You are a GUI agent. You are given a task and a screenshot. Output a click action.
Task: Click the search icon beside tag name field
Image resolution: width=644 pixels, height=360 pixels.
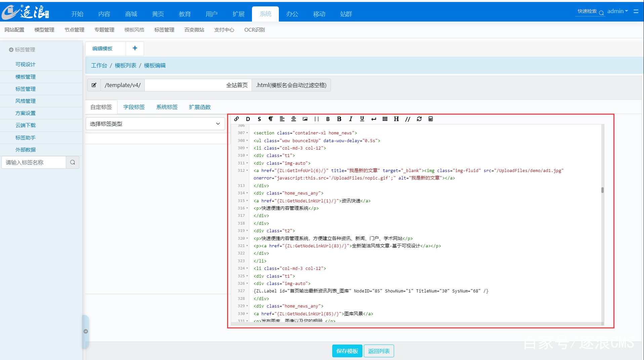point(73,162)
